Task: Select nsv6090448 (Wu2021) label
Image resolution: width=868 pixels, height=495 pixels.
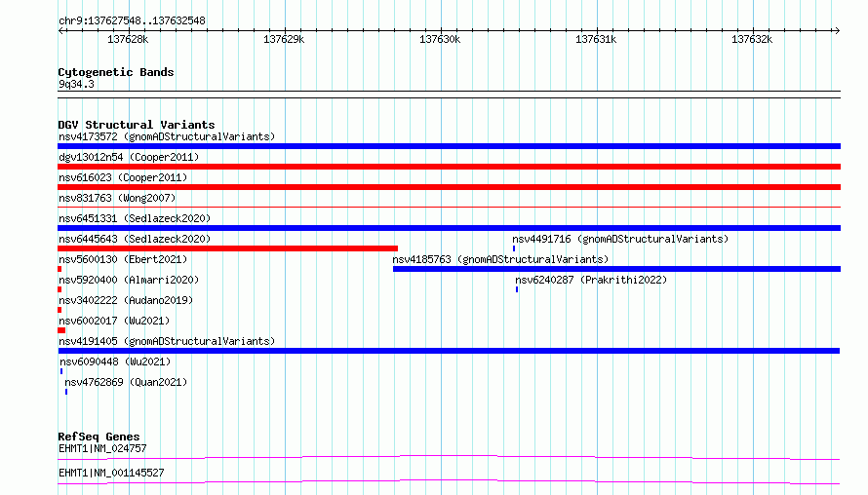Action: pyautogui.click(x=115, y=362)
